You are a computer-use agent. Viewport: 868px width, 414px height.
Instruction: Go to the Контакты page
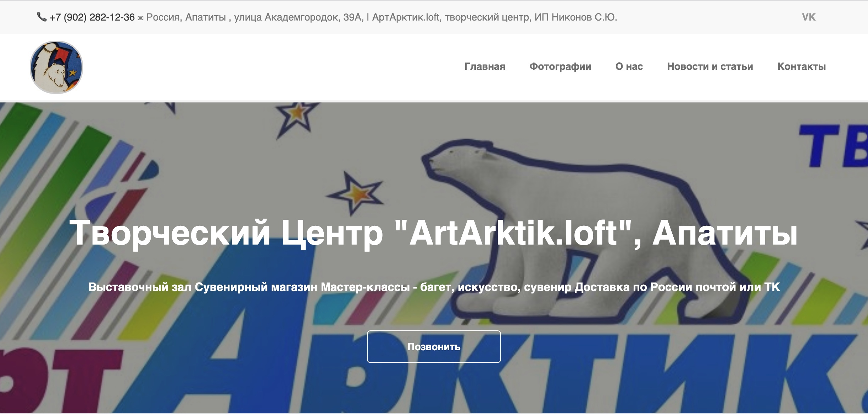pyautogui.click(x=801, y=67)
